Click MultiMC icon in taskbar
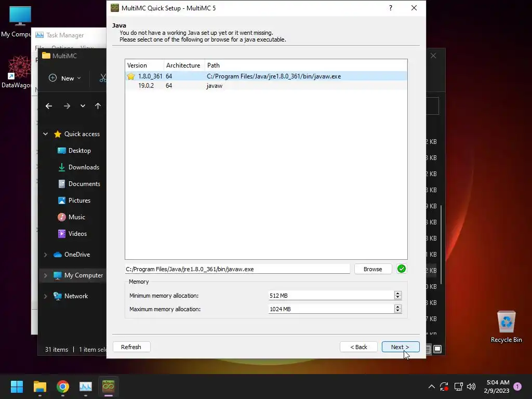The image size is (532, 399). tap(108, 387)
